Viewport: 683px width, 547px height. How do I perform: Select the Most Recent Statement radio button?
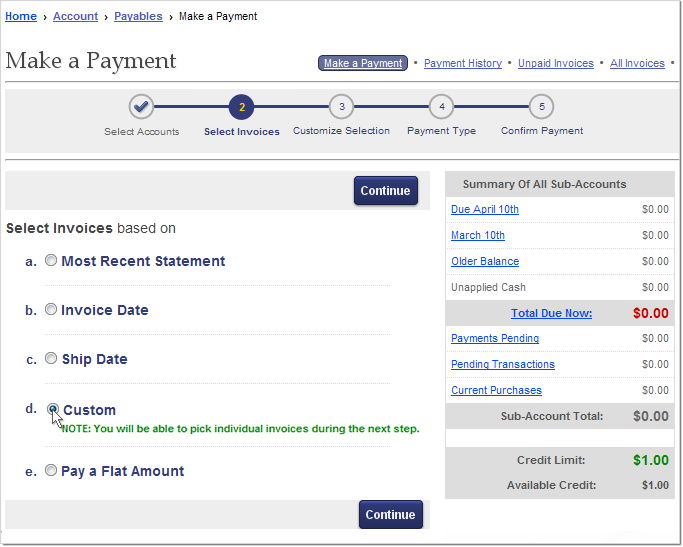(51, 260)
